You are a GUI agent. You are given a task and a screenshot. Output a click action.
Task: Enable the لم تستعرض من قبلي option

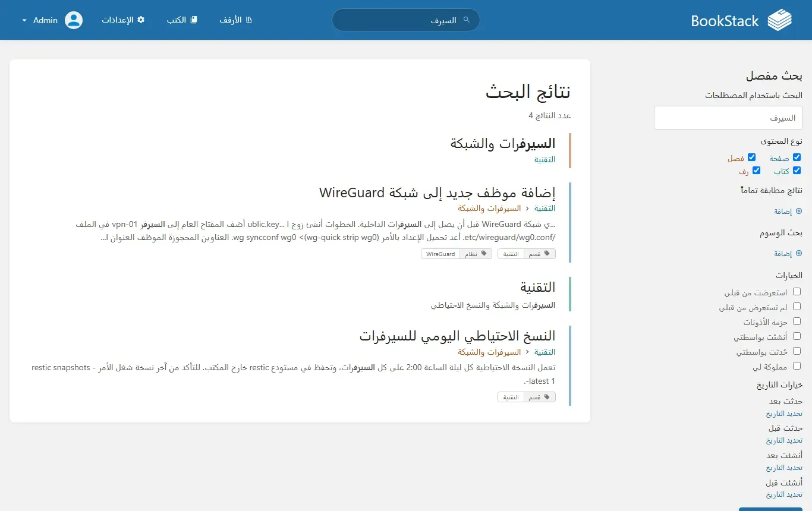(797, 307)
